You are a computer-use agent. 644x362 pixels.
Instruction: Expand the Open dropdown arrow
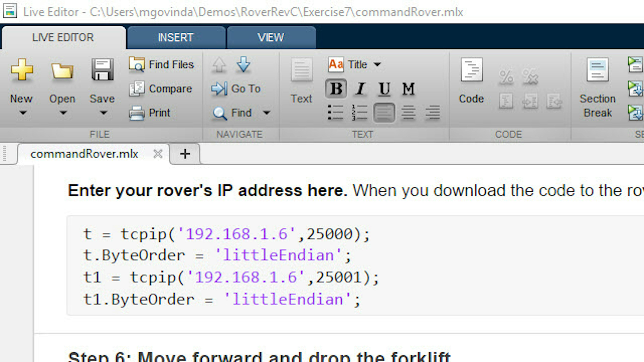click(x=63, y=113)
